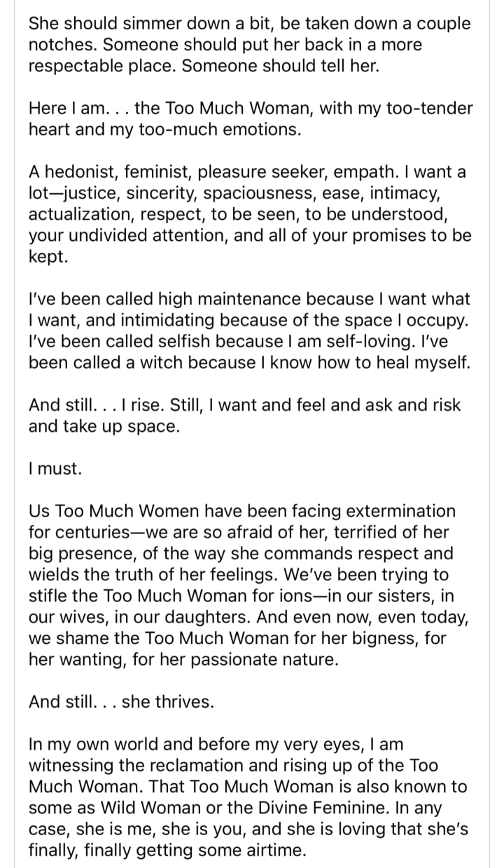Click the line "And still. . . she thrives."

(120, 701)
